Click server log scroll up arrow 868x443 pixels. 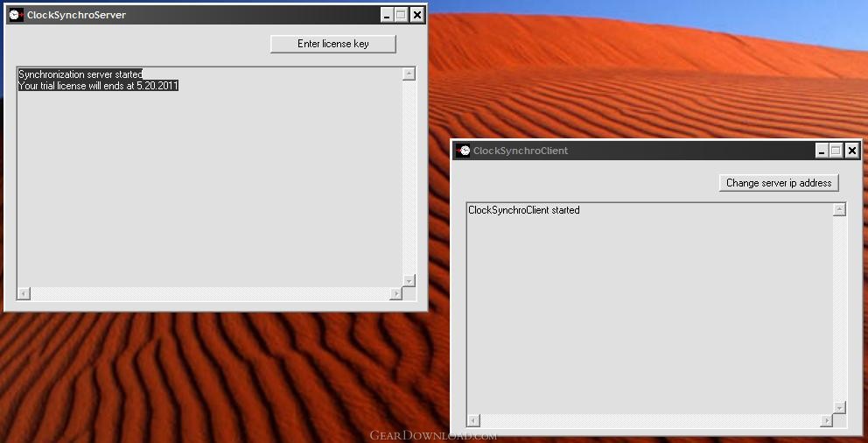tap(409, 74)
